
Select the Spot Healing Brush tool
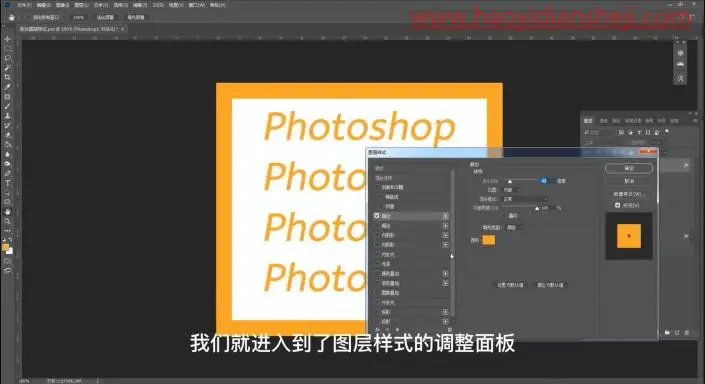tap(7, 97)
